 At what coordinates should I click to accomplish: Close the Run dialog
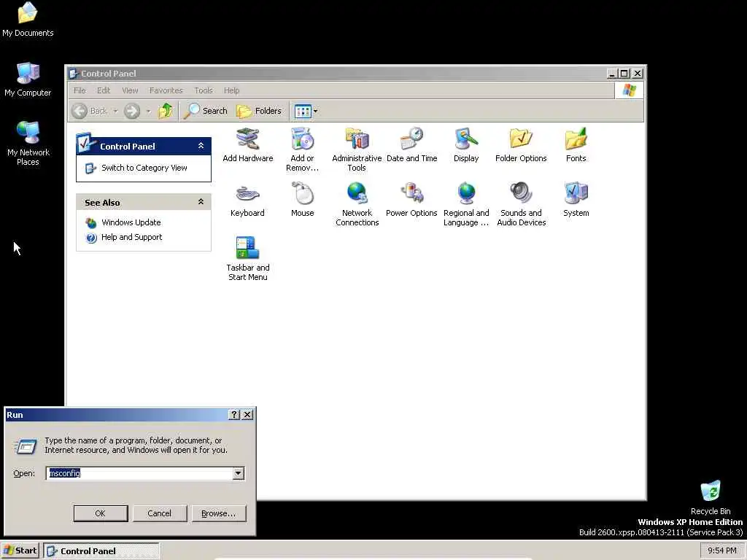click(247, 415)
